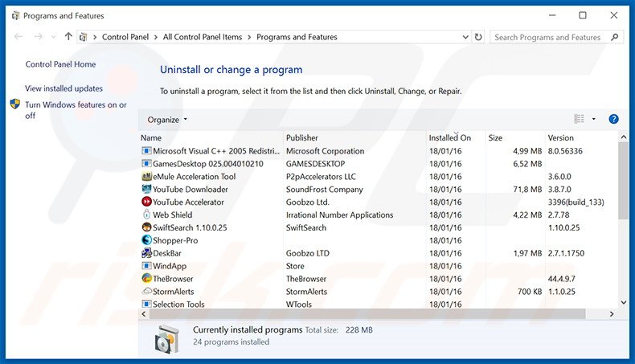Image resolution: width=635 pixels, height=364 pixels.
Task: Select P2pAccelerators LLC publisher cell
Action: tap(321, 177)
